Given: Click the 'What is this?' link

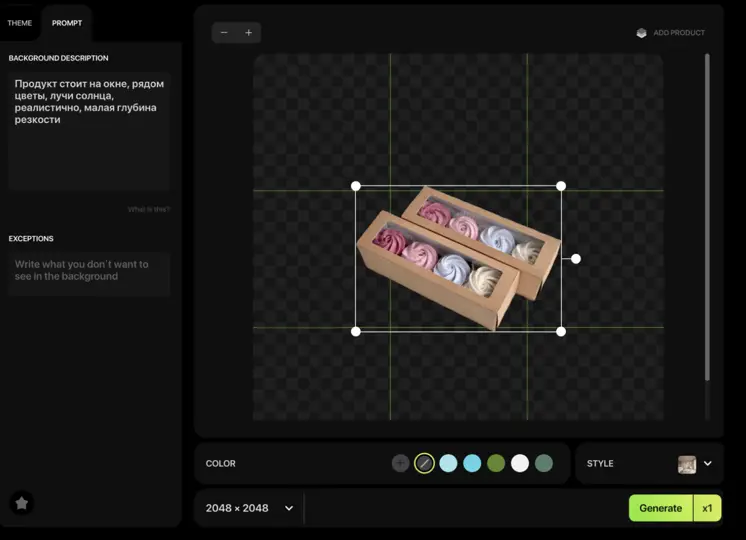Looking at the screenshot, I should click(x=148, y=209).
